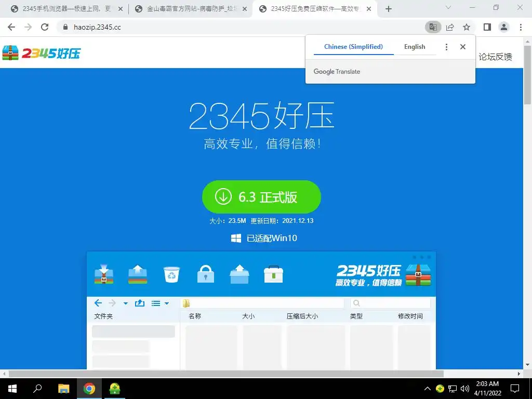532x399 pixels.
Task: Open the Chrome profile avatar
Action: 504,27
